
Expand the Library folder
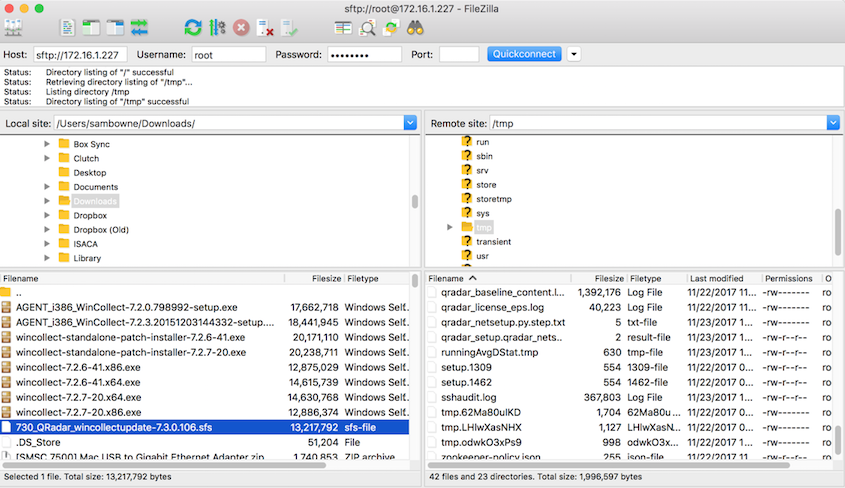point(47,258)
